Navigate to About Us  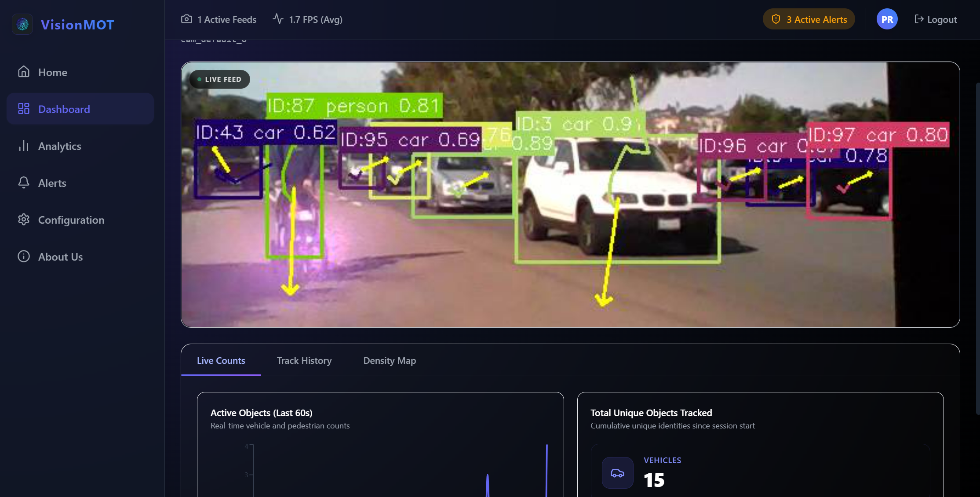(80, 257)
